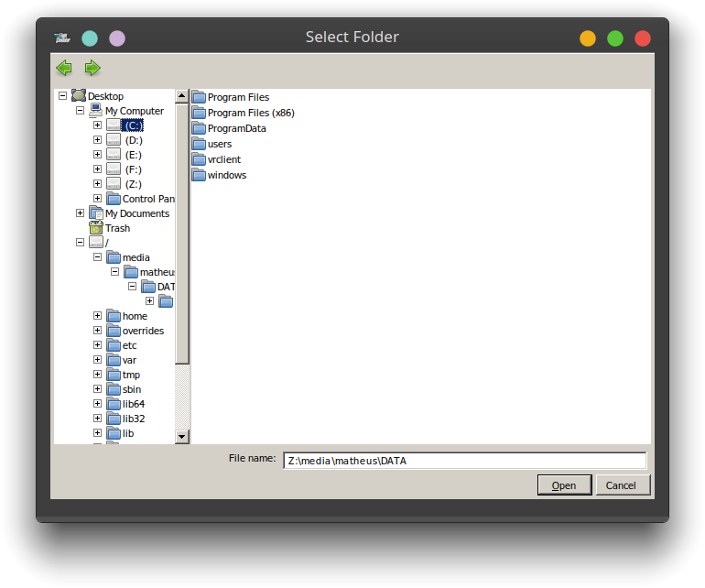Click the yellow window minimize button

[588, 38]
